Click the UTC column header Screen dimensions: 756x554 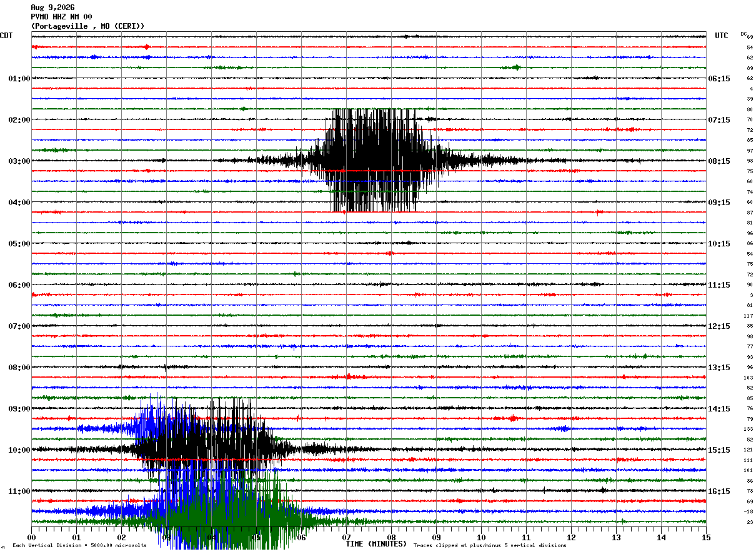(x=722, y=36)
